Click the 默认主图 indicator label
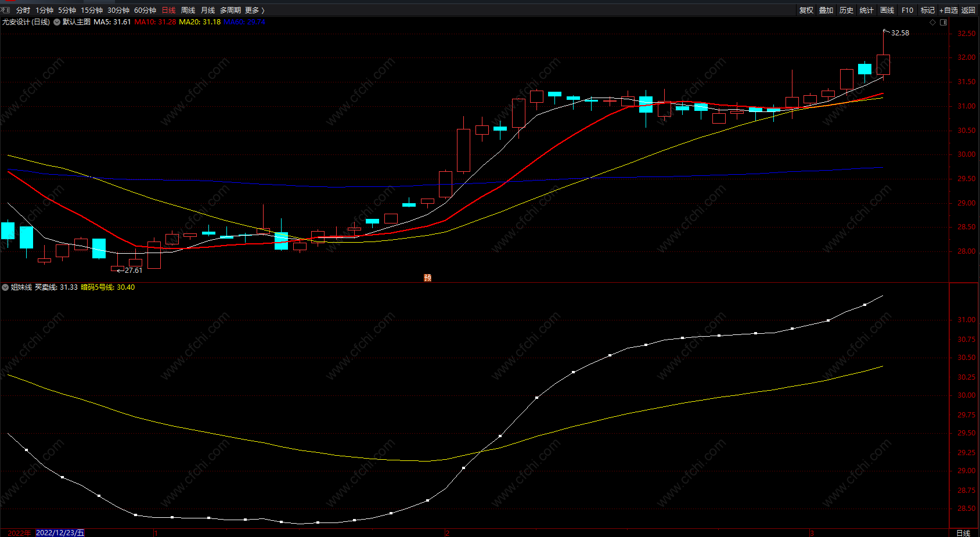This screenshot has height=537, width=980. [77, 22]
